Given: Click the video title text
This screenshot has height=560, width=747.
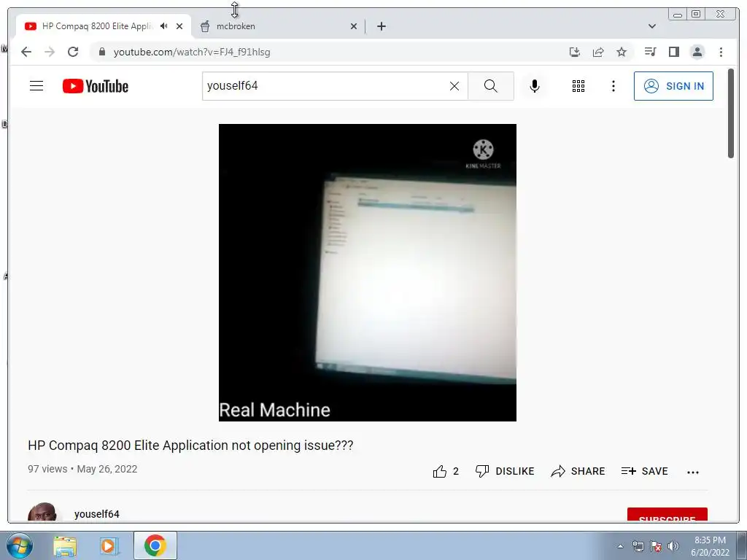Looking at the screenshot, I should [x=190, y=446].
